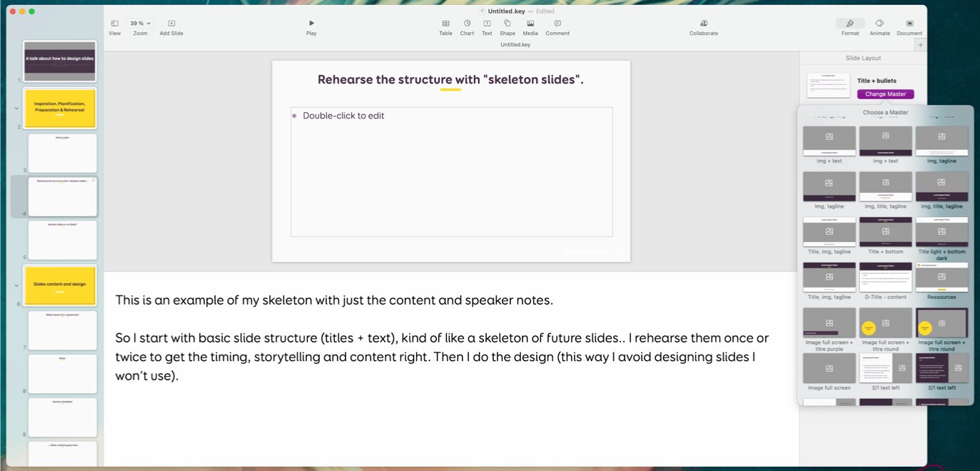
Task: Toggle the Animate sidebar panel
Action: point(879,24)
